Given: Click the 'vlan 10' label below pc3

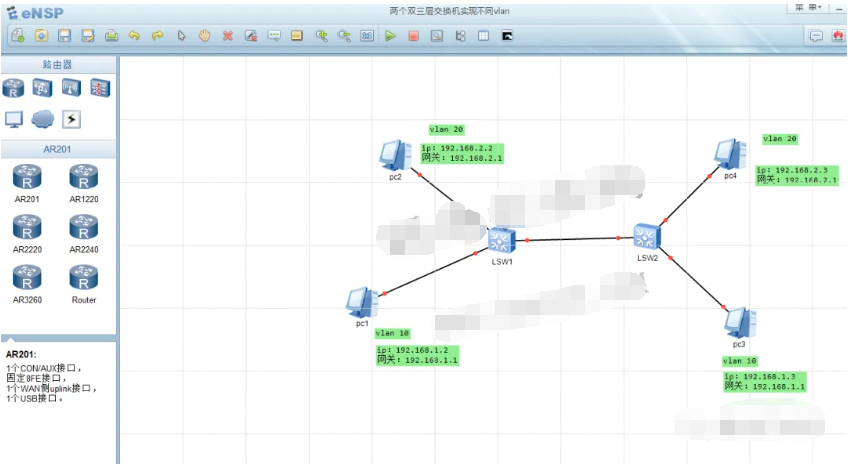Looking at the screenshot, I should click(x=739, y=361).
